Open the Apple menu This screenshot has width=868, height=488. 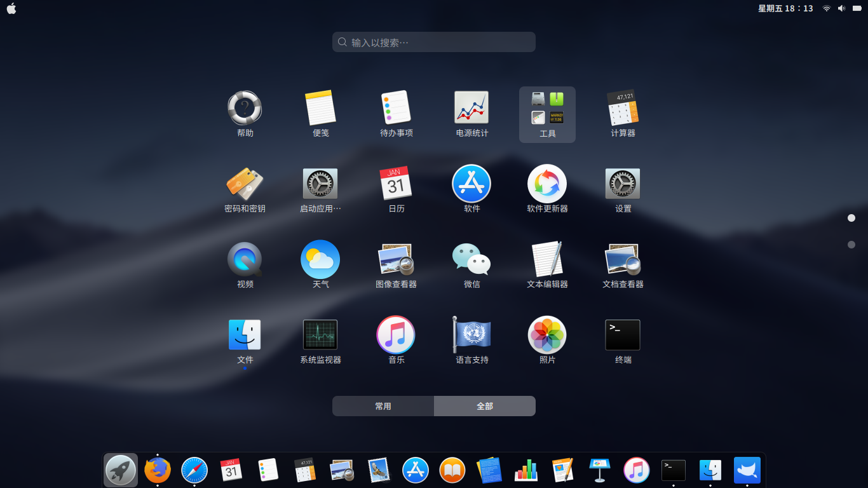coord(11,8)
